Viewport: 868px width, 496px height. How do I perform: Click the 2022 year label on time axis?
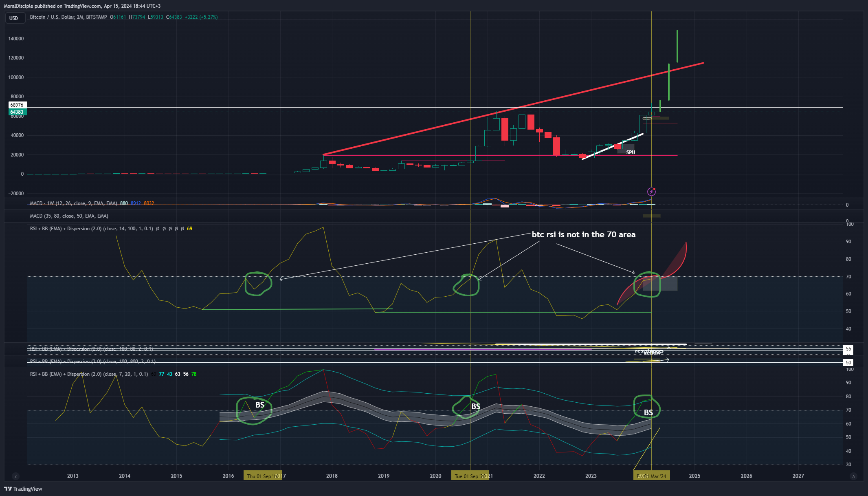[539, 476]
